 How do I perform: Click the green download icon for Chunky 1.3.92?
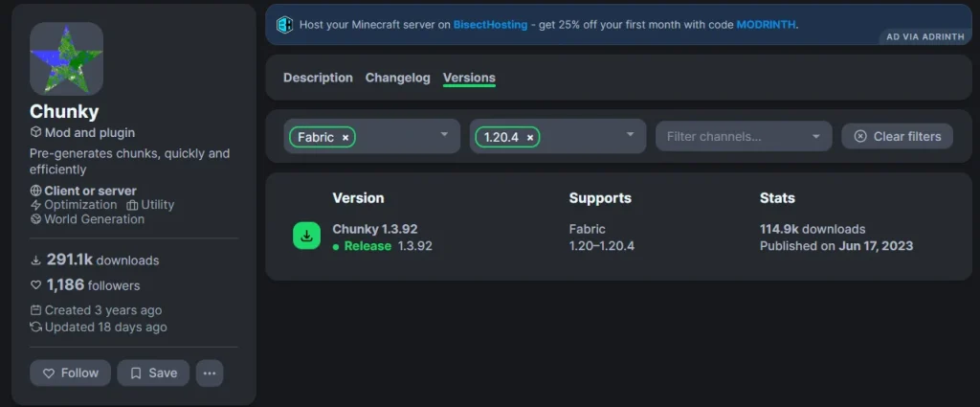click(x=306, y=236)
